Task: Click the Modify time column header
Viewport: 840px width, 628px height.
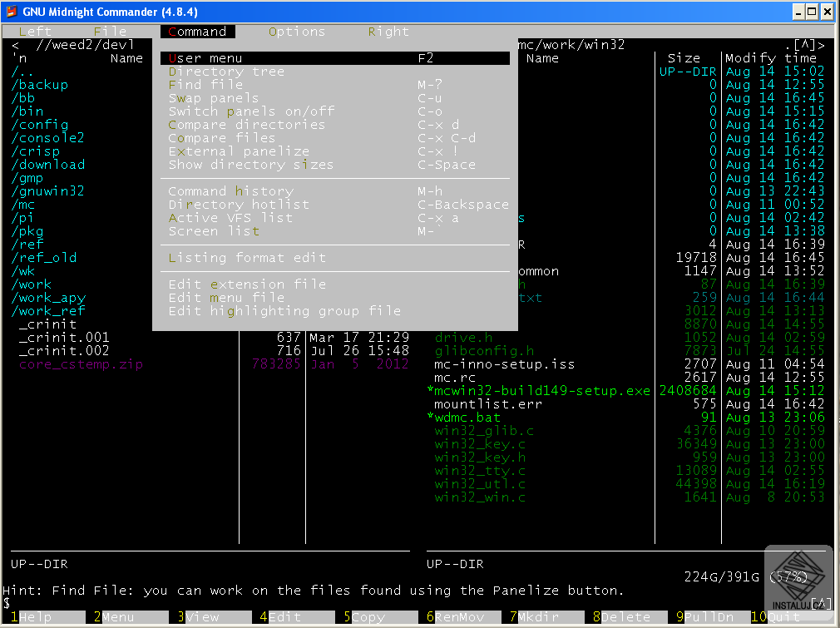Action: [771, 58]
